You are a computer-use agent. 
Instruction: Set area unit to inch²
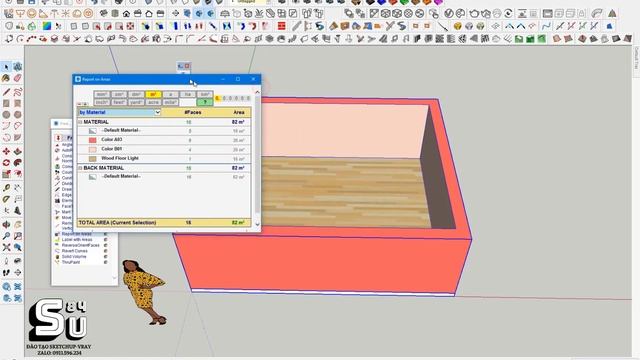102,102
